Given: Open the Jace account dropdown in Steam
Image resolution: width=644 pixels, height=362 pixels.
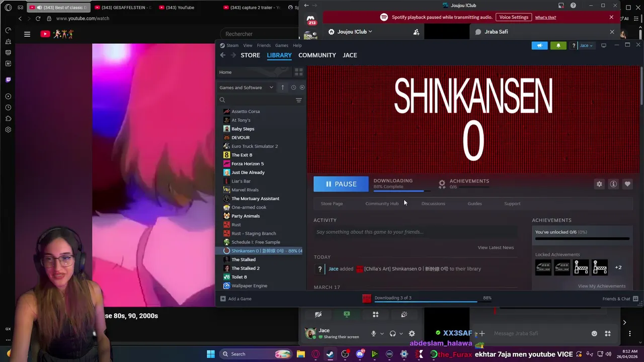Looking at the screenshot, I should pyautogui.click(x=586, y=45).
